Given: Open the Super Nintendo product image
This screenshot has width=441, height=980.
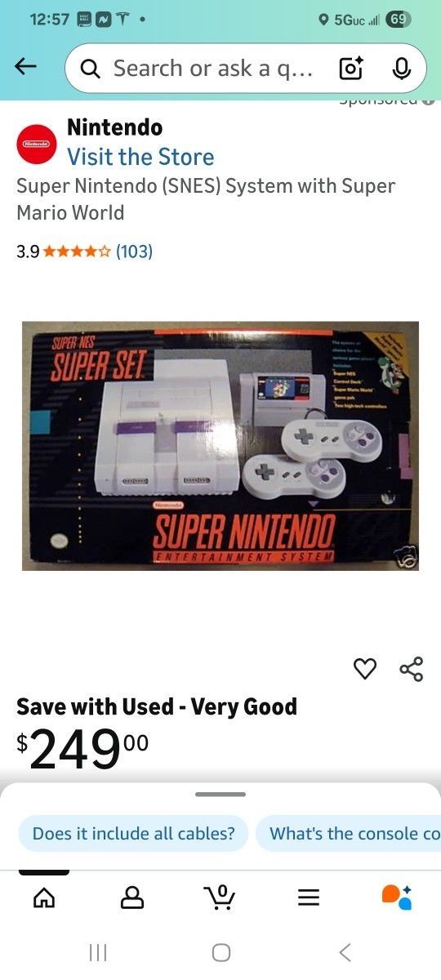Looking at the screenshot, I should click(220, 446).
